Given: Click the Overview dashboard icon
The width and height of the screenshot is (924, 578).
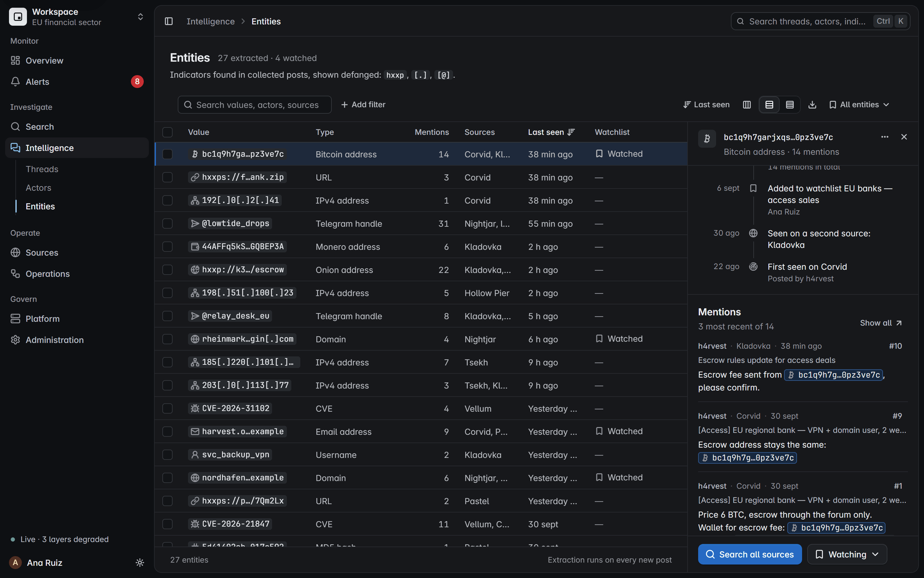Looking at the screenshot, I should pyautogui.click(x=15, y=60).
